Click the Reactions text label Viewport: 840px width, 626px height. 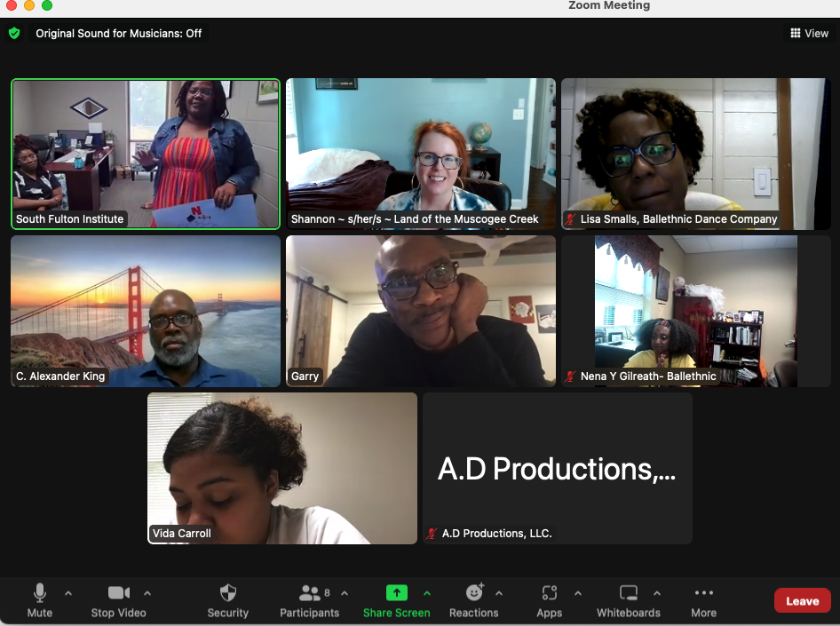pos(473,613)
